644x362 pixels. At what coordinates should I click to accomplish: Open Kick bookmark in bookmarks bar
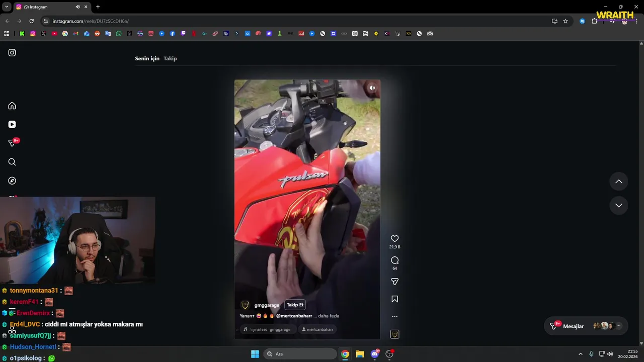click(x=22, y=34)
